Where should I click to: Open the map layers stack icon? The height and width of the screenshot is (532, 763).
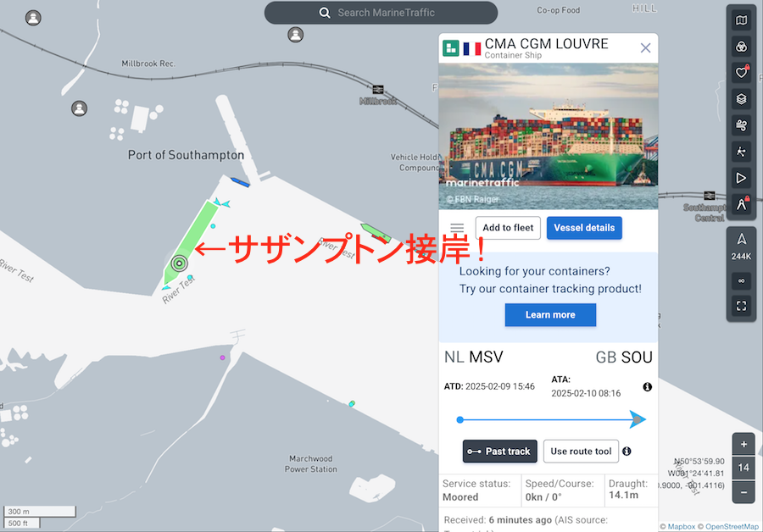click(741, 99)
